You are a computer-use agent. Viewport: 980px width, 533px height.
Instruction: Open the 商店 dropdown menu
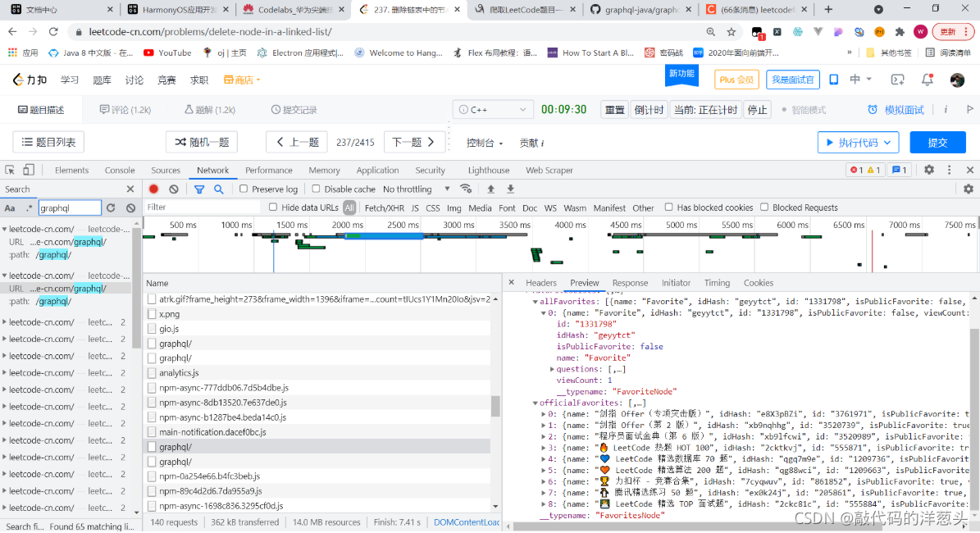(x=242, y=80)
